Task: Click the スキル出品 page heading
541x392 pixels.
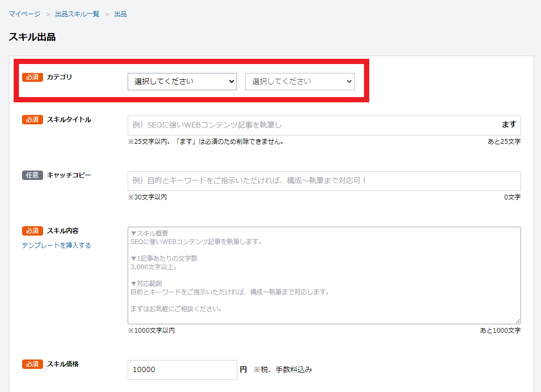Action: (32, 37)
